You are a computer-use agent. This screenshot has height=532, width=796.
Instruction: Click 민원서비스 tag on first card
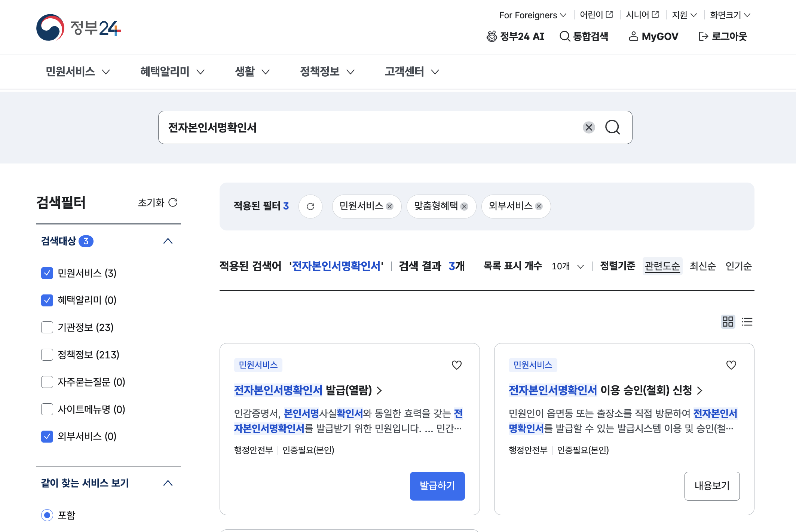(258, 365)
